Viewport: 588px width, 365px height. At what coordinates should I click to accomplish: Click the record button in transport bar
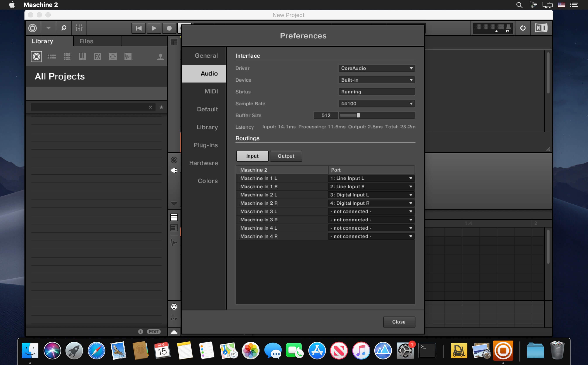(169, 28)
